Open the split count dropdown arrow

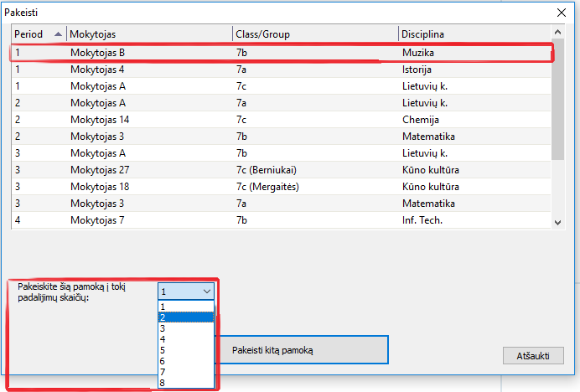(x=206, y=291)
